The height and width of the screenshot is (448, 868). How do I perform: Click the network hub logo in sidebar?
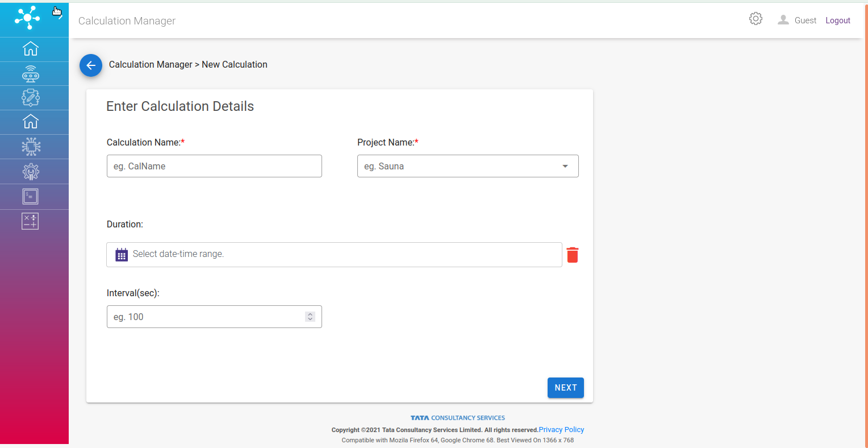27,17
